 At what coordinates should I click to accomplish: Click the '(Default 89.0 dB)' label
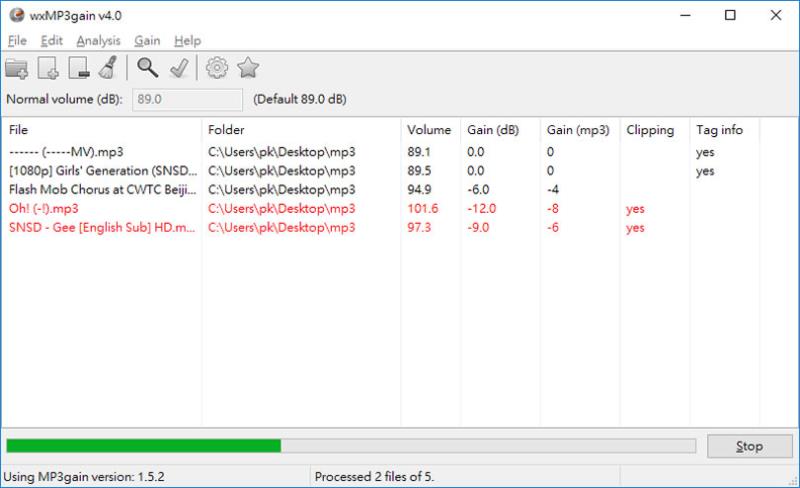coord(300,99)
